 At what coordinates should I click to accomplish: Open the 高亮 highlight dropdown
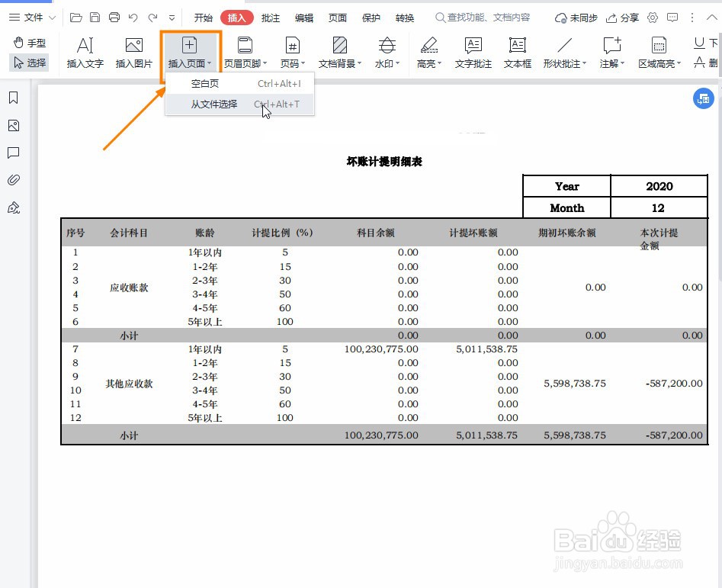point(428,53)
